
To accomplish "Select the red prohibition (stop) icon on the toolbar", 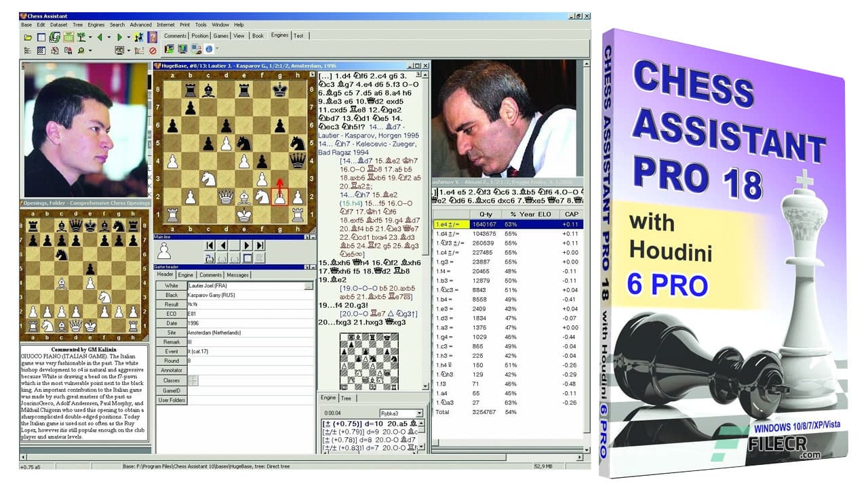I will coord(152,49).
